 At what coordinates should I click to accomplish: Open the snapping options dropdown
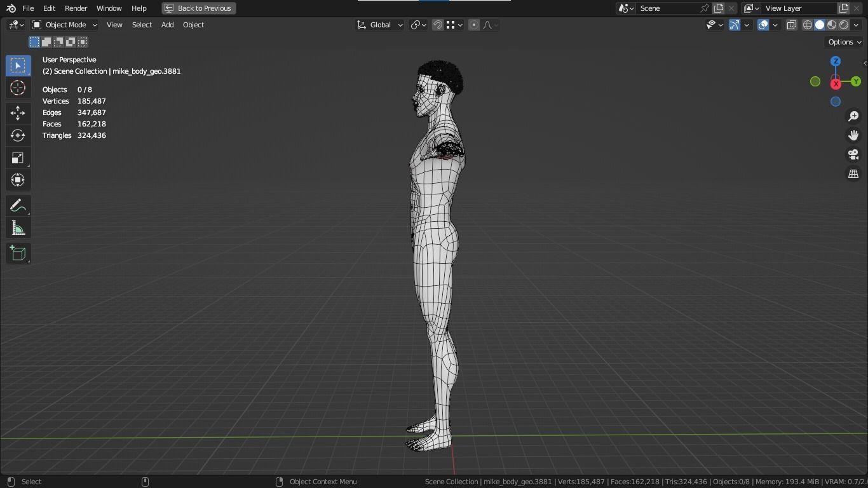[x=454, y=25]
